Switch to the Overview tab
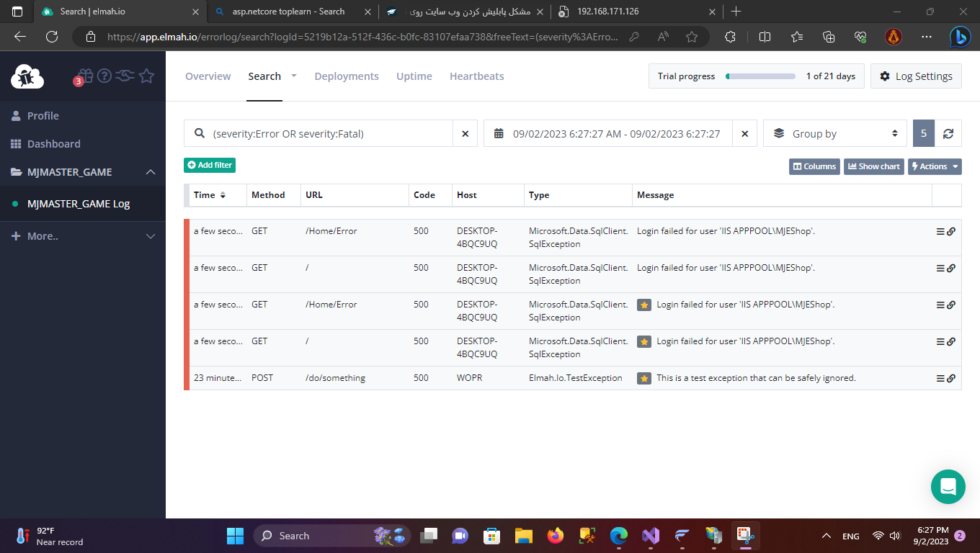This screenshot has width=980, height=553. point(208,76)
